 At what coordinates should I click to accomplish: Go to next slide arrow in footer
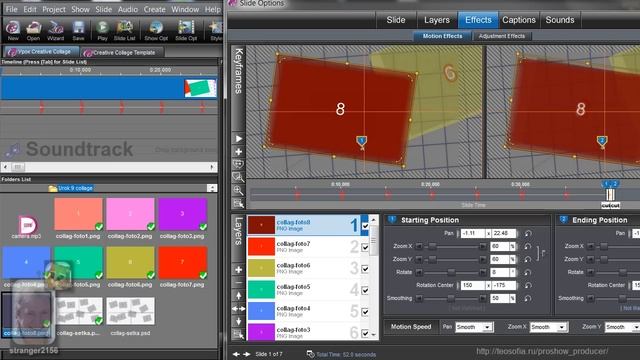(x=247, y=354)
